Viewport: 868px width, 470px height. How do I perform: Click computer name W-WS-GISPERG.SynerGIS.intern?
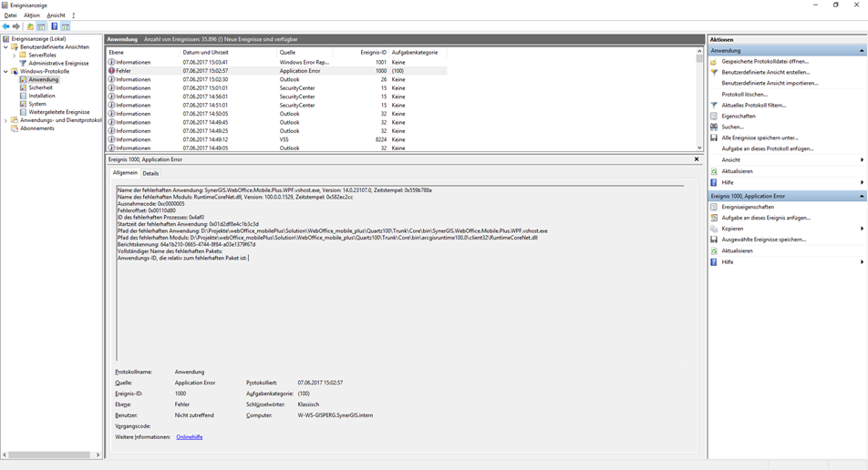pyautogui.click(x=335, y=415)
